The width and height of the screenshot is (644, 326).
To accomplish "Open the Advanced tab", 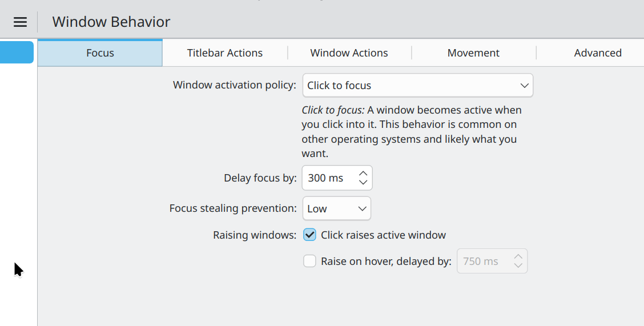I will tap(597, 53).
